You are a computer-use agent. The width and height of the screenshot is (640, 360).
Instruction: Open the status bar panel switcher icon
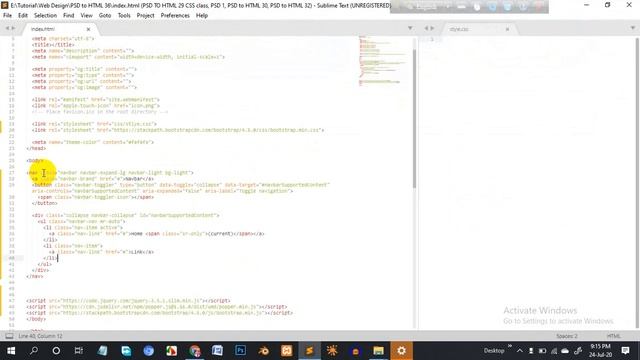tap(9, 336)
